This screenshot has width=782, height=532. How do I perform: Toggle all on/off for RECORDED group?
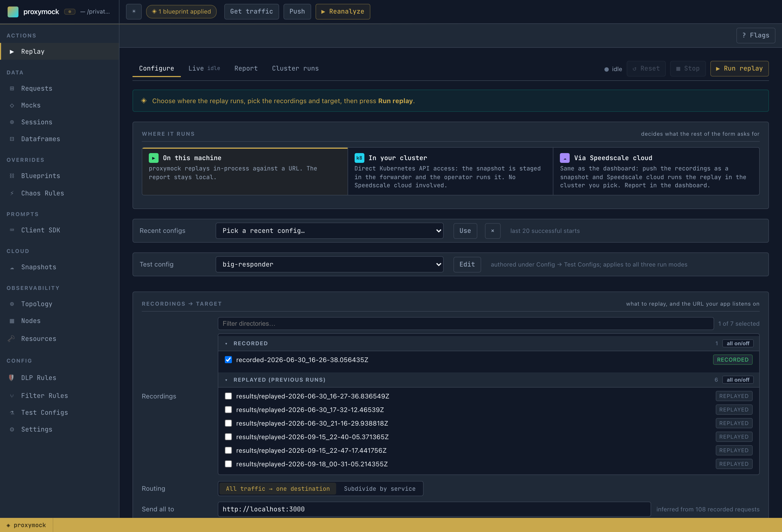click(x=737, y=343)
